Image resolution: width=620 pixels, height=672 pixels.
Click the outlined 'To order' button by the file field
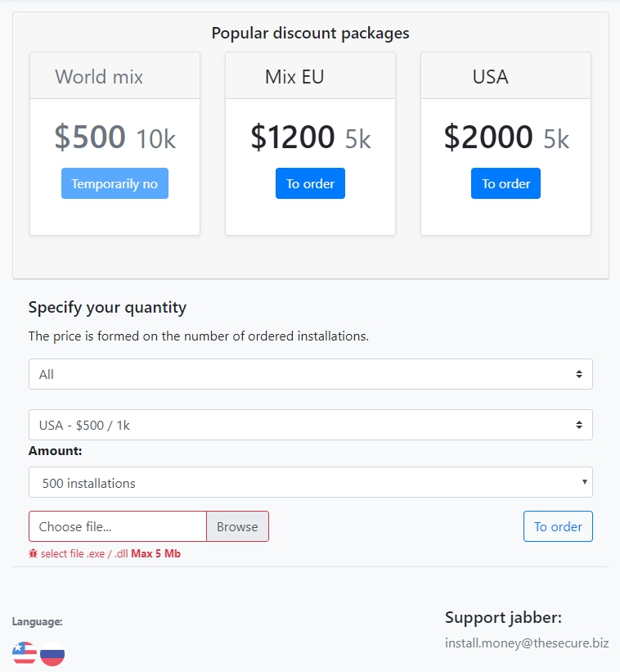click(x=558, y=526)
